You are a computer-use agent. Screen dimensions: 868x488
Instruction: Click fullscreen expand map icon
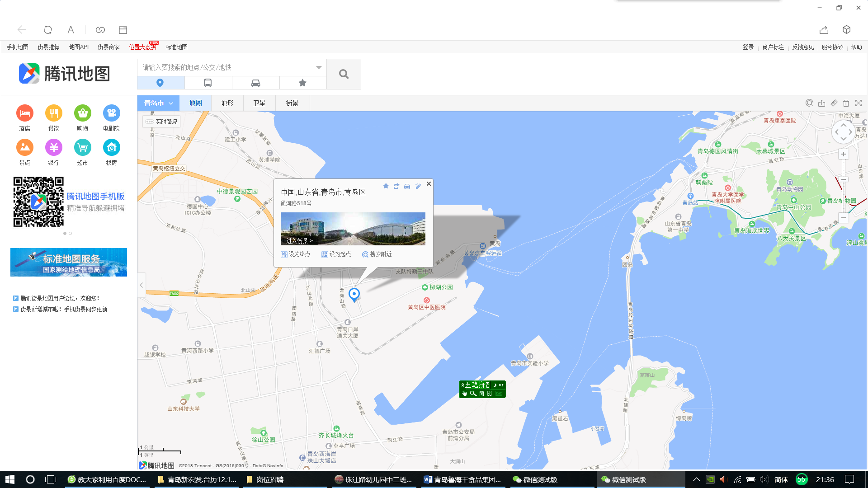tap(859, 103)
